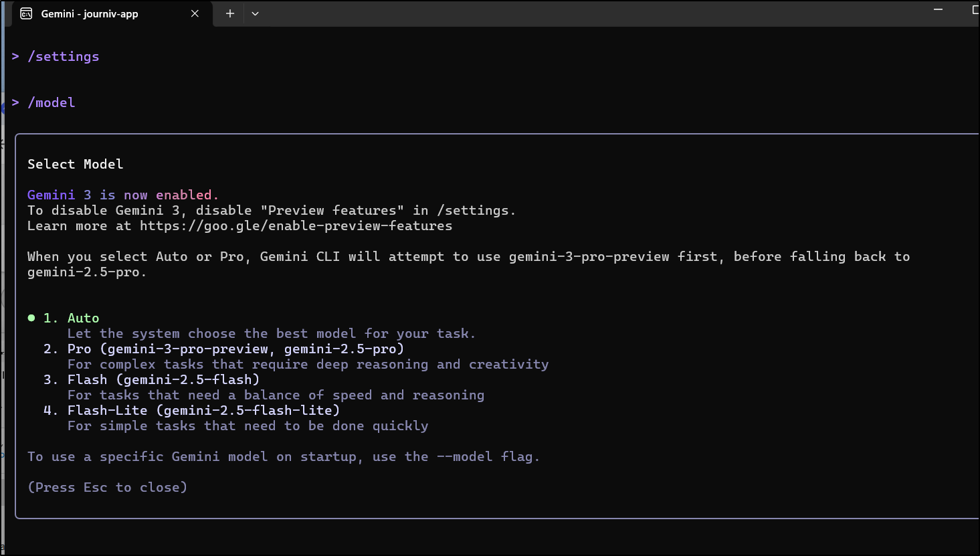Maximize the terminal window

975,10
